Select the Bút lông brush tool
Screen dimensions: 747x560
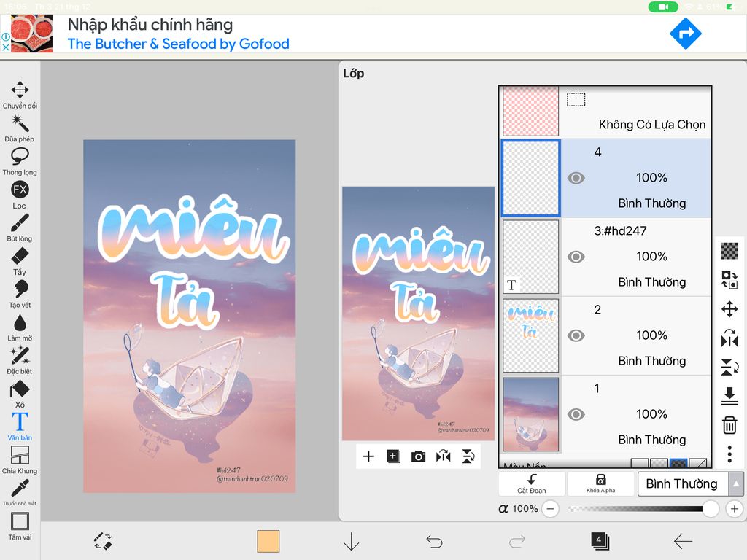click(x=20, y=227)
